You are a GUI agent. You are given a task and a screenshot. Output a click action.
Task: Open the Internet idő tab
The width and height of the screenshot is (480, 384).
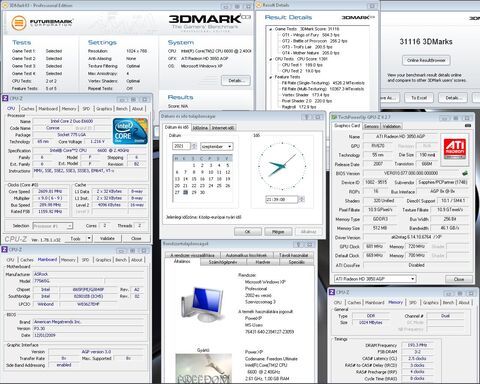[x=223, y=128]
